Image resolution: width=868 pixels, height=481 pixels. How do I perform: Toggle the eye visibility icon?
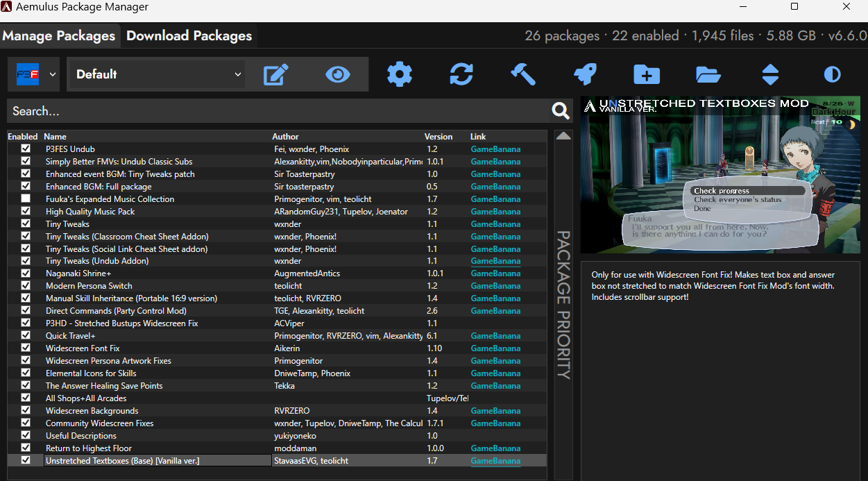pyautogui.click(x=338, y=74)
